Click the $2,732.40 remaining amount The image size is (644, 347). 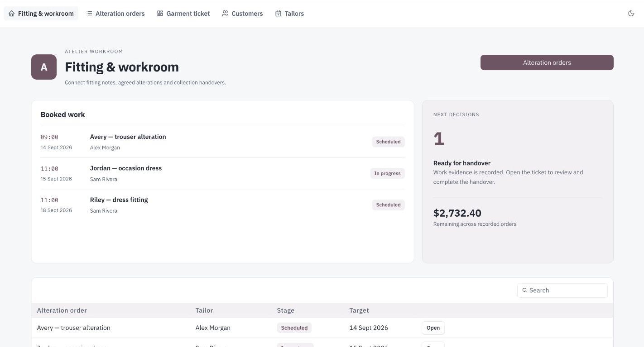coord(457,213)
